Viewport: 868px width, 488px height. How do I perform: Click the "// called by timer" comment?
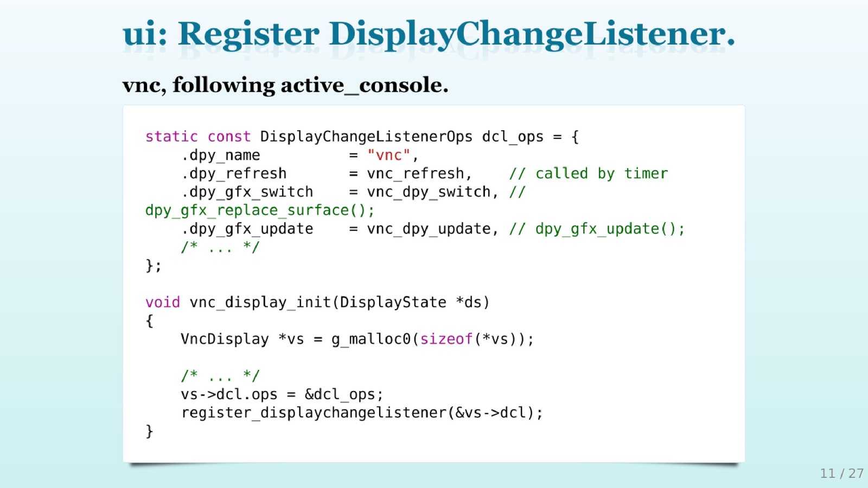[588, 174]
